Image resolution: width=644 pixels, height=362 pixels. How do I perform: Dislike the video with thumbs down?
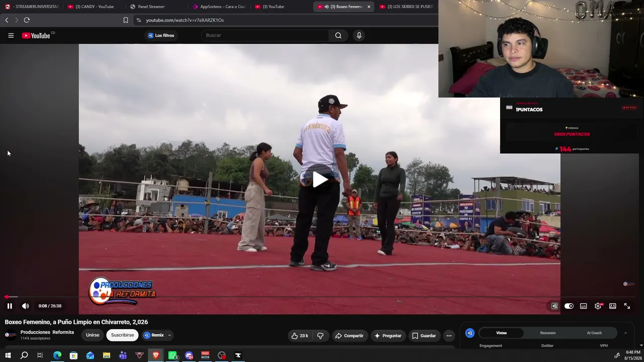320,335
